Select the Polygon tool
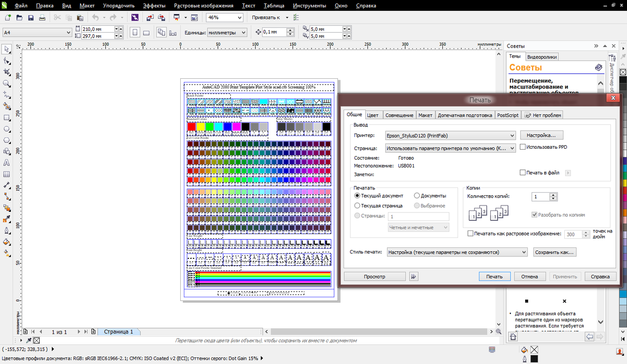This screenshot has width=627, height=364. click(x=7, y=140)
